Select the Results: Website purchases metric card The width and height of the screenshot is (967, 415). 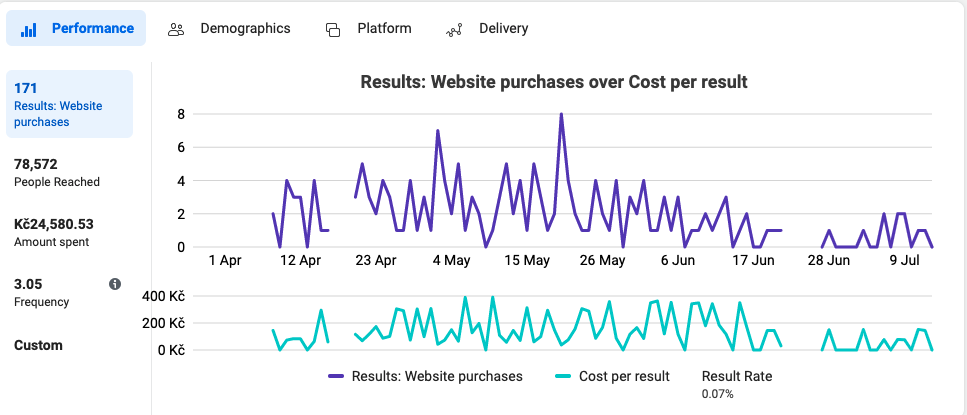[69, 104]
